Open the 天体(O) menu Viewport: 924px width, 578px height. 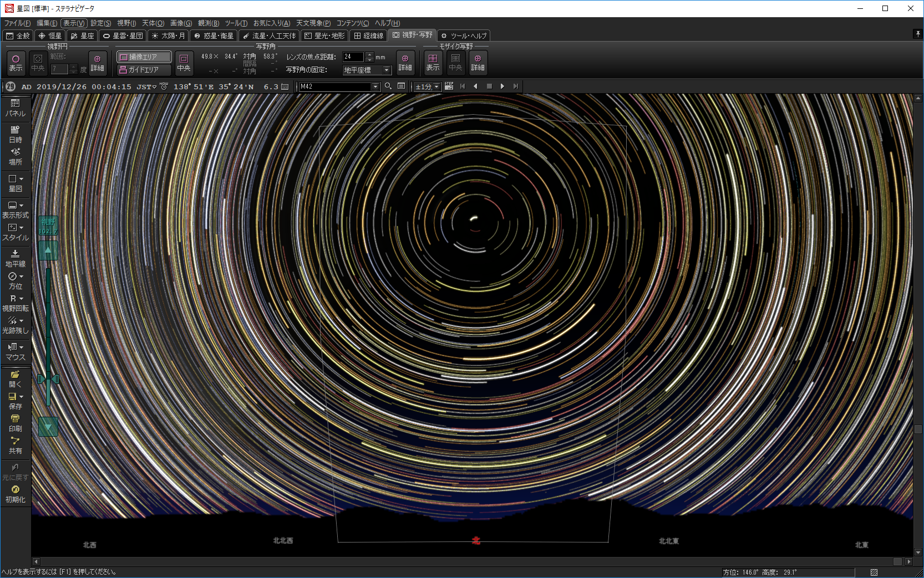(x=153, y=23)
